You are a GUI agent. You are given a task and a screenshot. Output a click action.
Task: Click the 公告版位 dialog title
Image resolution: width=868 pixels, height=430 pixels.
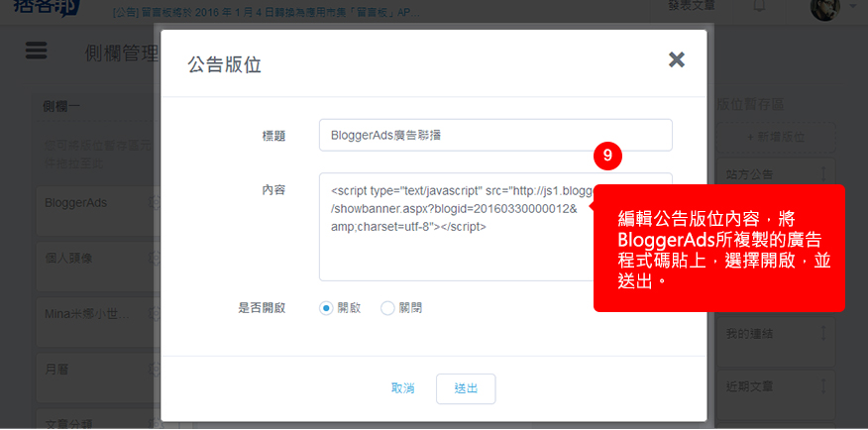point(224,64)
